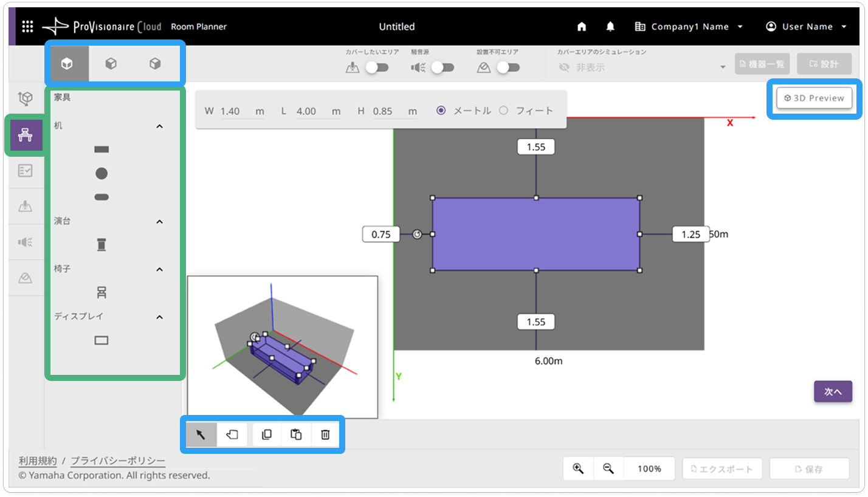This screenshot has width=868, height=497.
Task: Click the 3D room preview thumbnail
Action: (283, 347)
